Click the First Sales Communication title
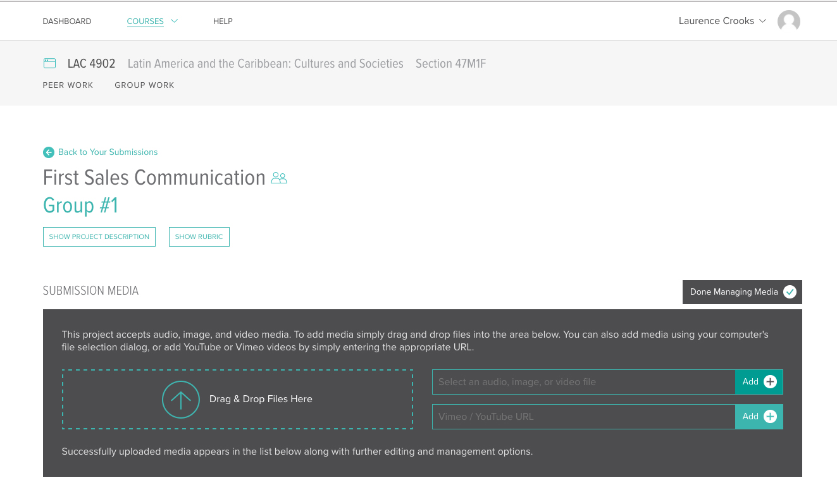Image resolution: width=837 pixels, height=504 pixels. [x=154, y=178]
